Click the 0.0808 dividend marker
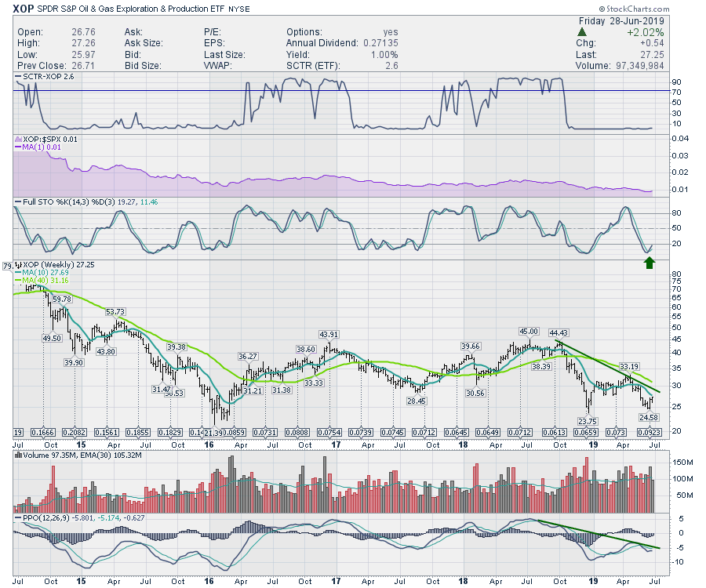This screenshot has width=706, height=588. [297, 432]
